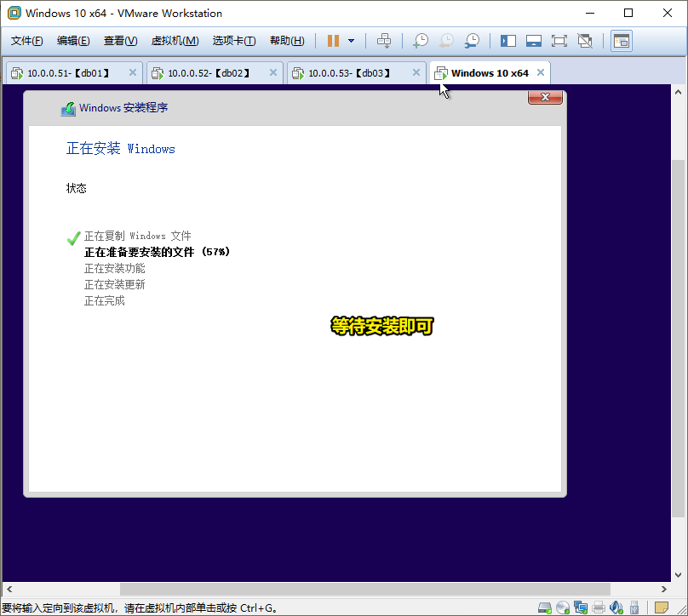
Task: Click the horizontal scrollbar thumb
Action: pyautogui.click(x=365, y=590)
